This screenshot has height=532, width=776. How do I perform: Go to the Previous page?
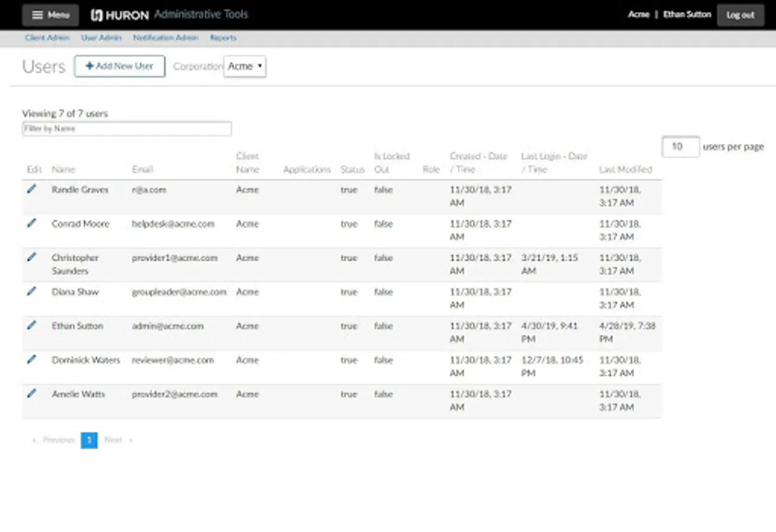point(53,440)
